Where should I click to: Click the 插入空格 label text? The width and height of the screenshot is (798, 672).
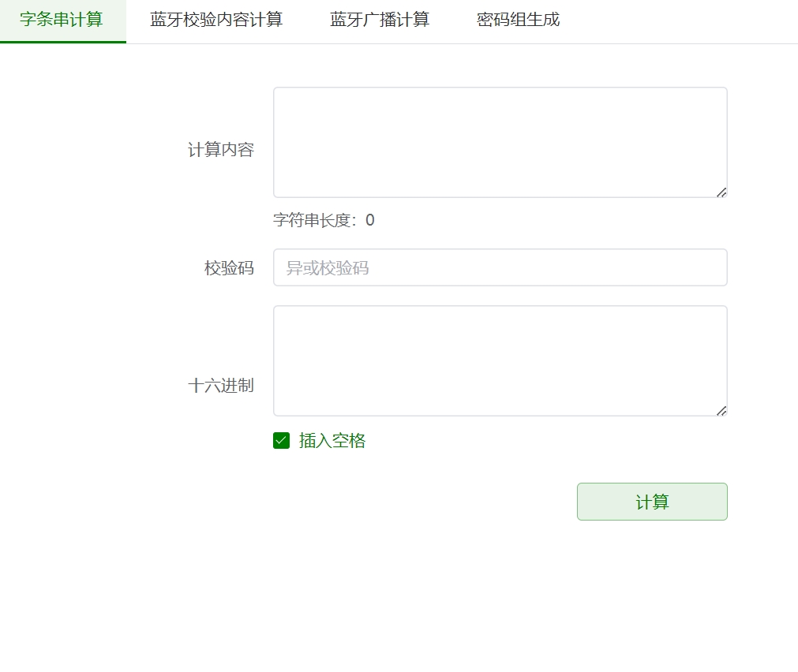coord(332,441)
